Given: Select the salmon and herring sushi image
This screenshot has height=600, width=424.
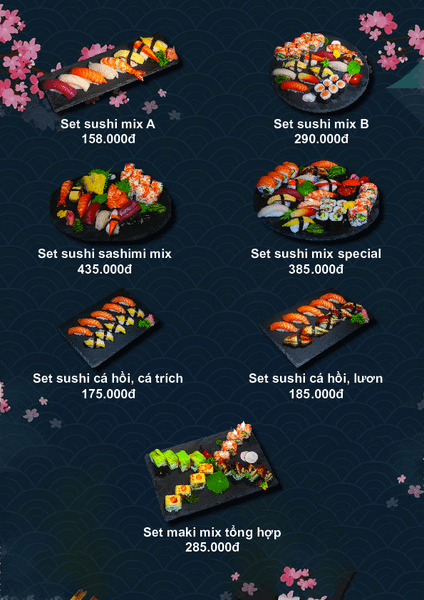Looking at the screenshot, I should [x=109, y=328].
